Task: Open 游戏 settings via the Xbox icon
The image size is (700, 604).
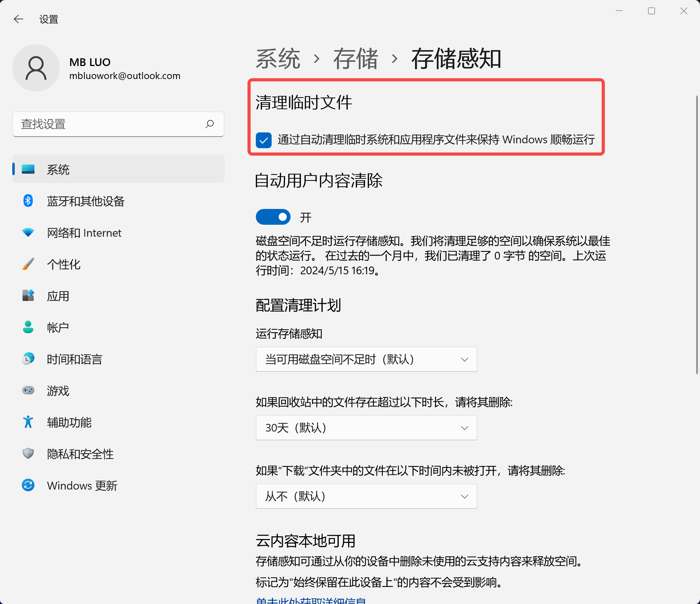Action: pos(27,390)
